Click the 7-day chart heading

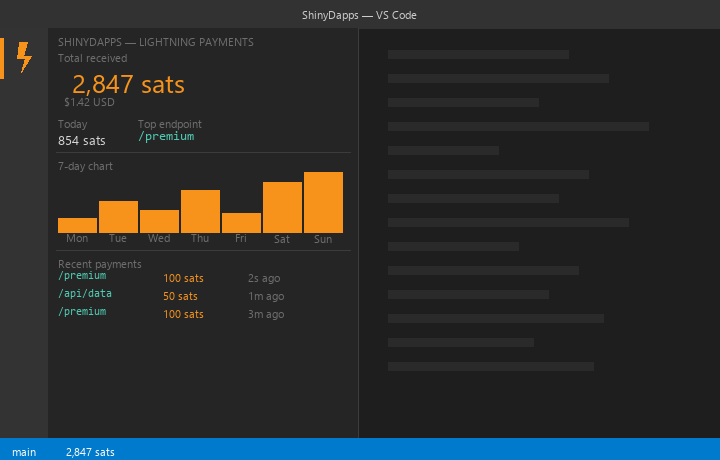pos(85,166)
